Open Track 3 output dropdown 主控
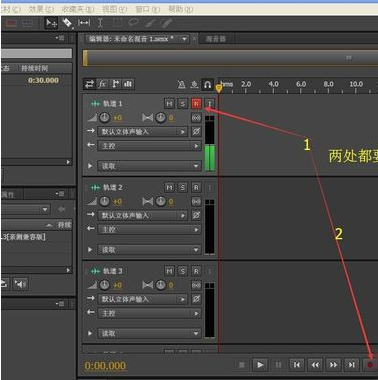 click(x=149, y=313)
